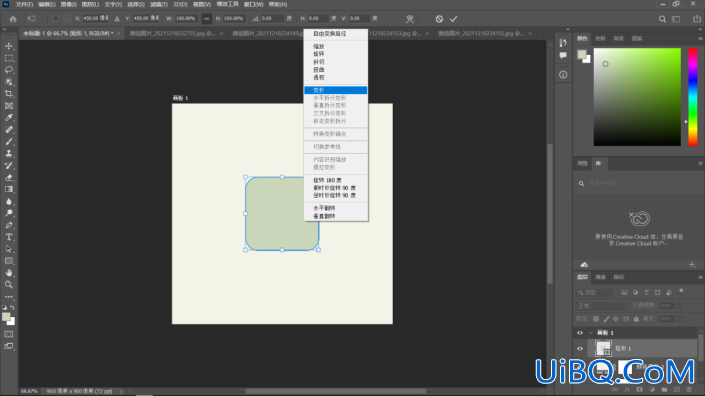Image resolution: width=705 pixels, height=396 pixels.
Task: Click the foreground color swatch in toolbar
Action: point(6,316)
